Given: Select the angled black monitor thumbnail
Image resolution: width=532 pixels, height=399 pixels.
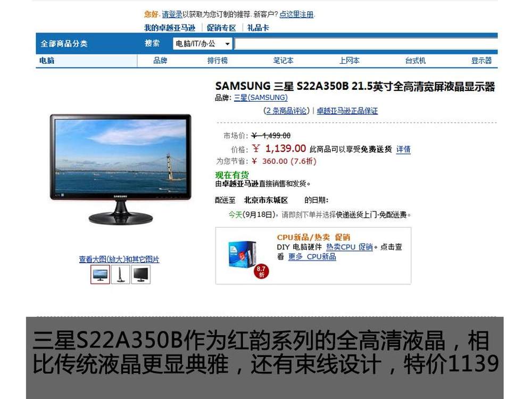Looking at the screenshot, I should [141, 274].
